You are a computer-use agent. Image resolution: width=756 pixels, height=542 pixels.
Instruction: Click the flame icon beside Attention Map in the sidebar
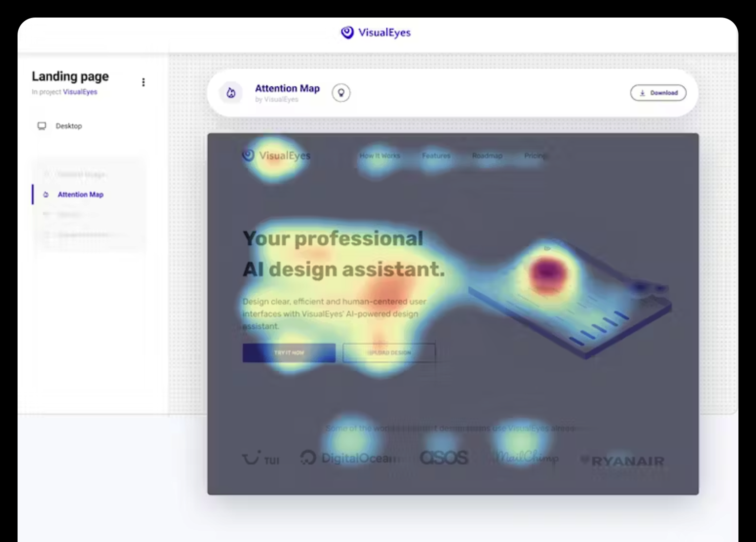coord(46,194)
